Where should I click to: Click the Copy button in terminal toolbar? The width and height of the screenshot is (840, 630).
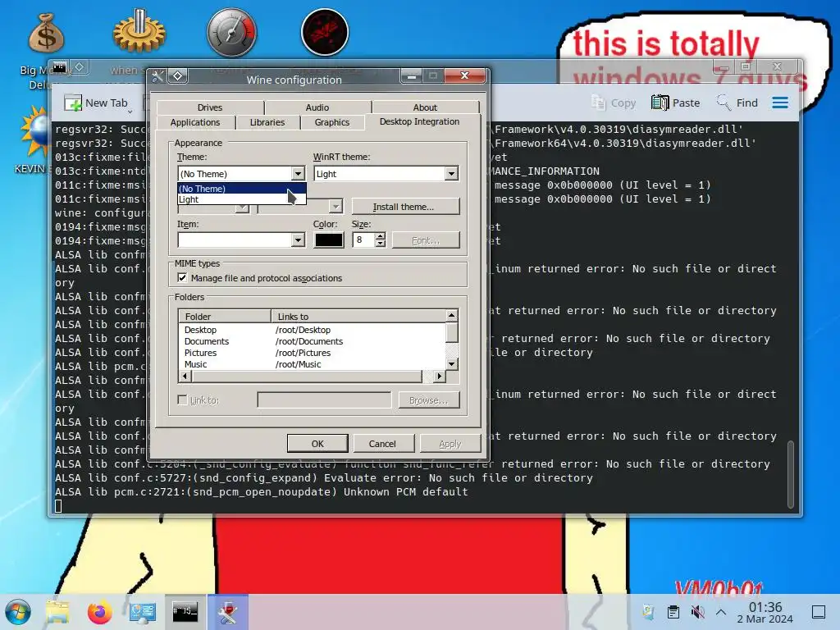pyautogui.click(x=614, y=103)
